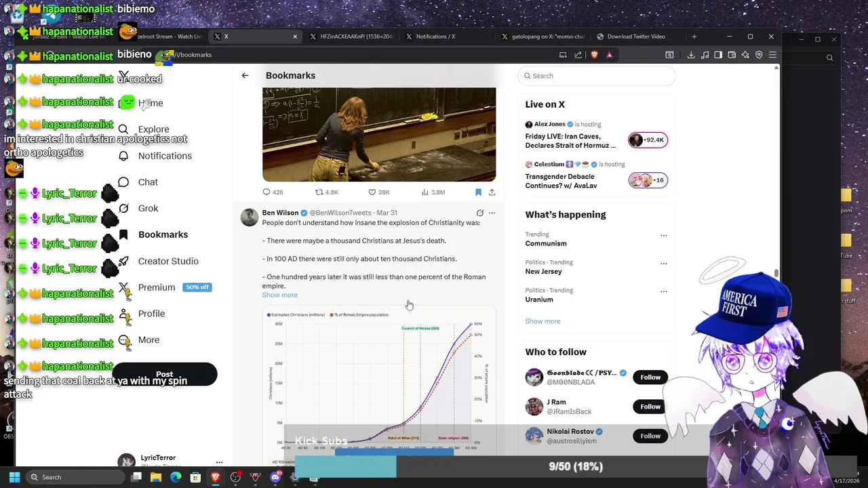This screenshot has height=488, width=868.
Task: Show more trends under What's happening
Action: click(x=542, y=321)
